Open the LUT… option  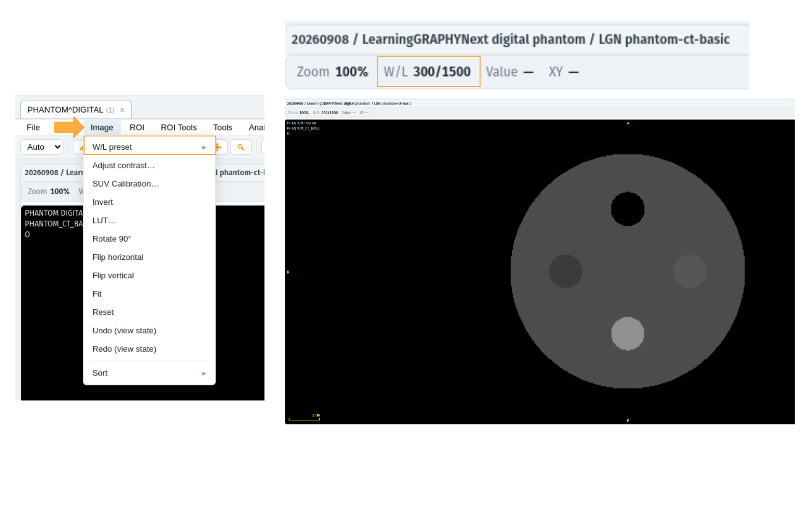[150, 221]
